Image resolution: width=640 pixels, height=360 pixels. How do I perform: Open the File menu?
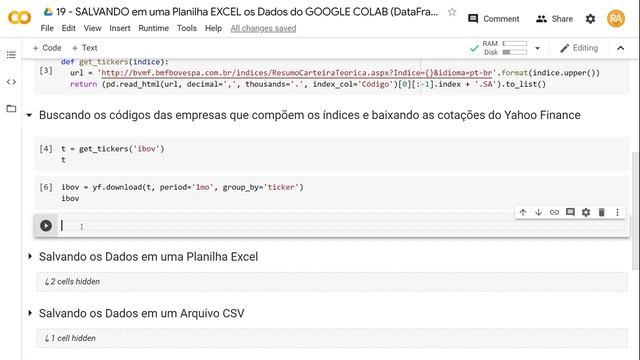[47, 28]
